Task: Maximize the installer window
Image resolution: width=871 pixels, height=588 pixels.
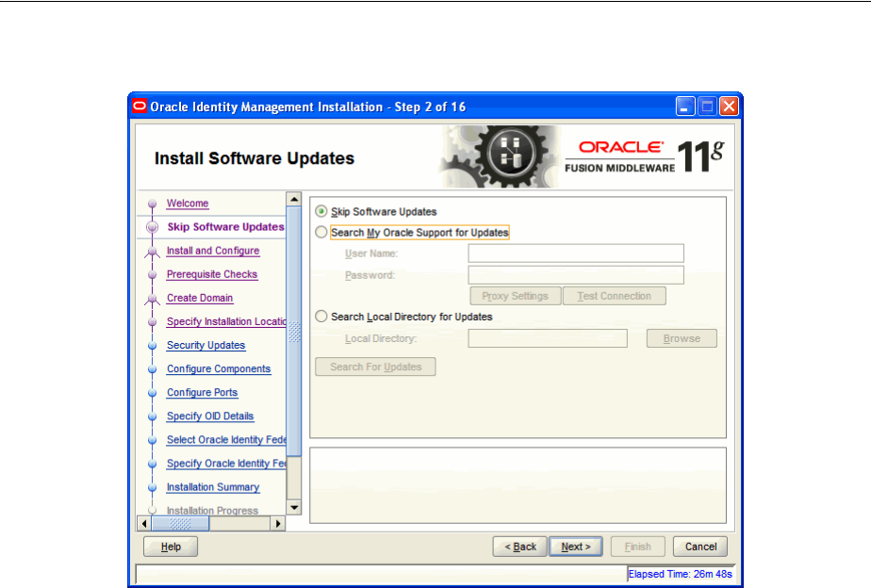Action: click(x=707, y=106)
